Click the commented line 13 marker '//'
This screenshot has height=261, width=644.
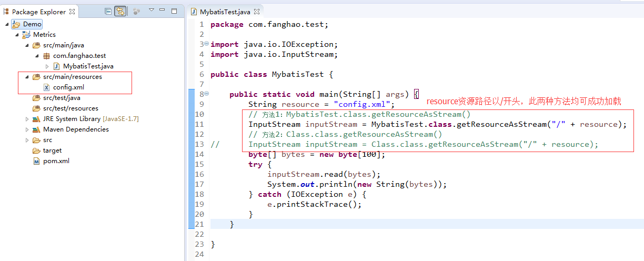(215, 144)
